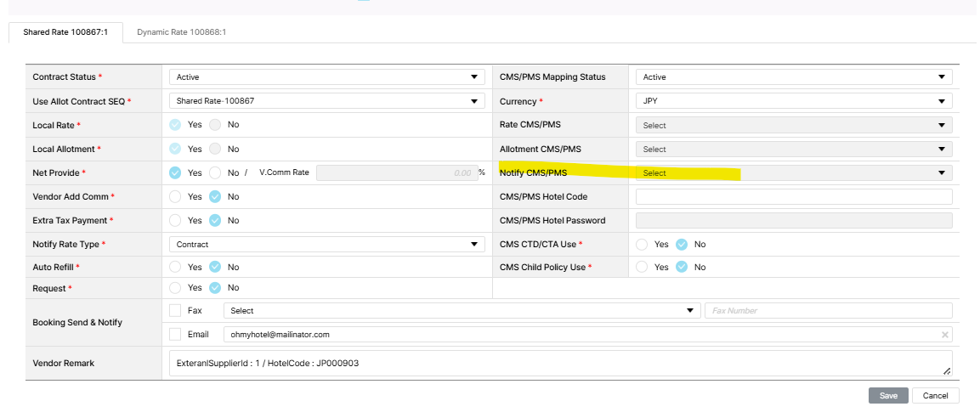The height and width of the screenshot is (418, 980).
Task: Open the Fax select dropdown
Action: point(462,311)
